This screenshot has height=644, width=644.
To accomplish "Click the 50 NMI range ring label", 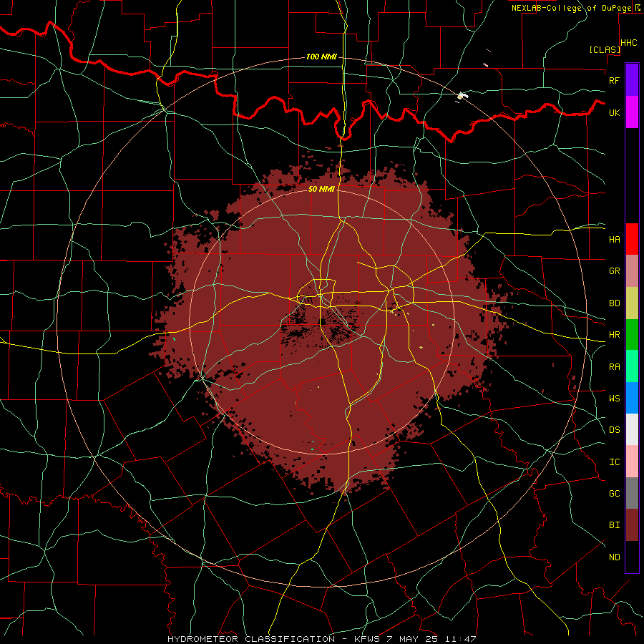I will tap(321, 189).
